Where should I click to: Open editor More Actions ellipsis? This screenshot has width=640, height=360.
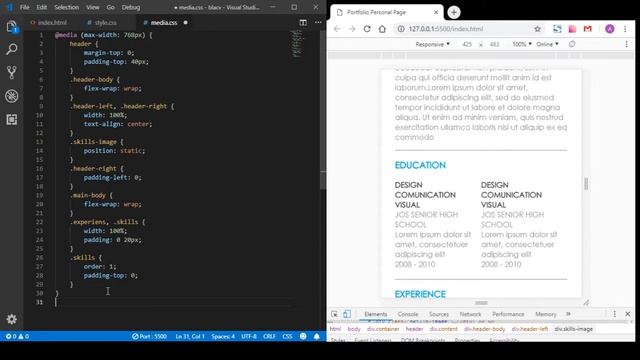(x=318, y=22)
